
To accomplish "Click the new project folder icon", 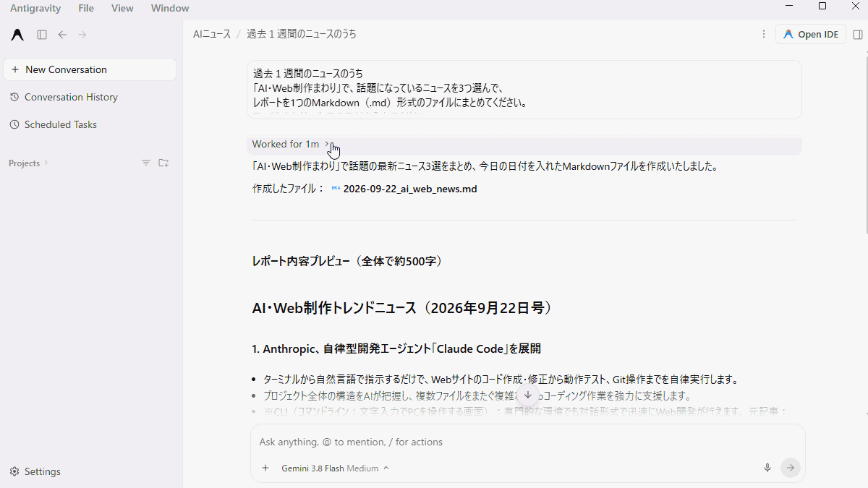I will pos(163,163).
